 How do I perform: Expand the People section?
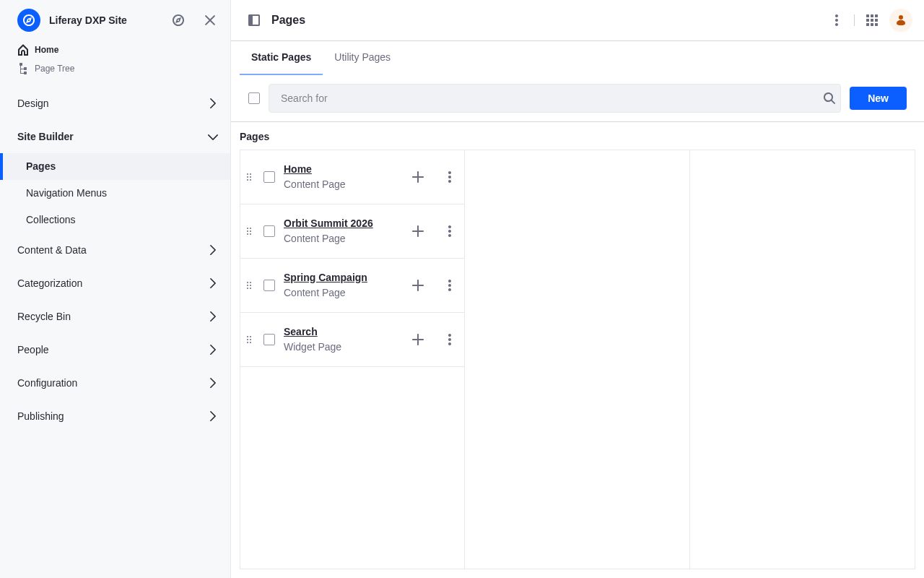click(x=115, y=350)
